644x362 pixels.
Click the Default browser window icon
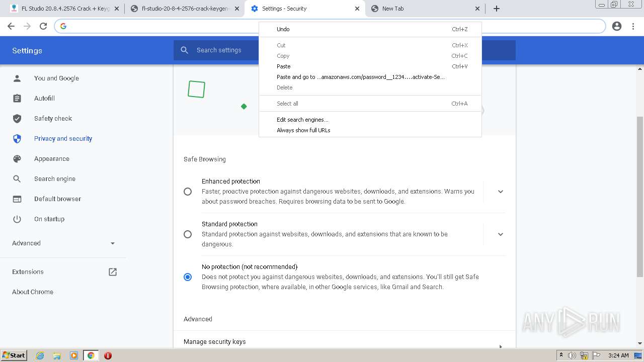pos(17,199)
